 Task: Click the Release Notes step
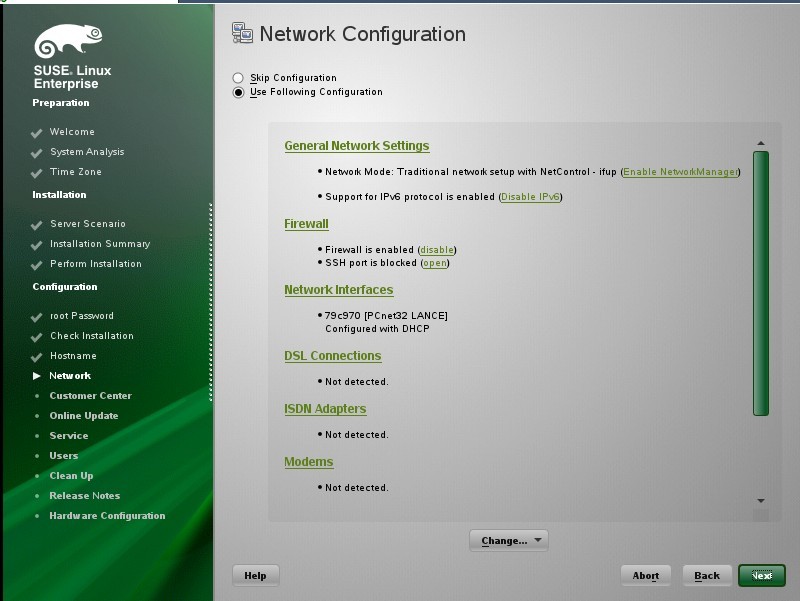pos(85,495)
